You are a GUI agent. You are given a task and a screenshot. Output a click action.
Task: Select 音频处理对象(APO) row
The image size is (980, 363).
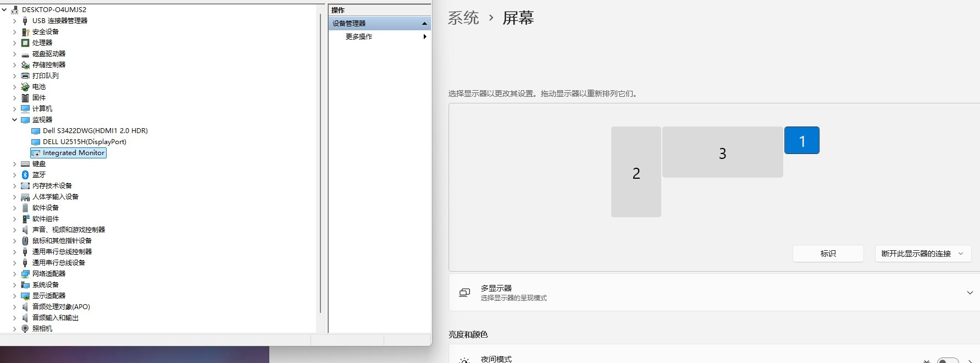[61, 306]
